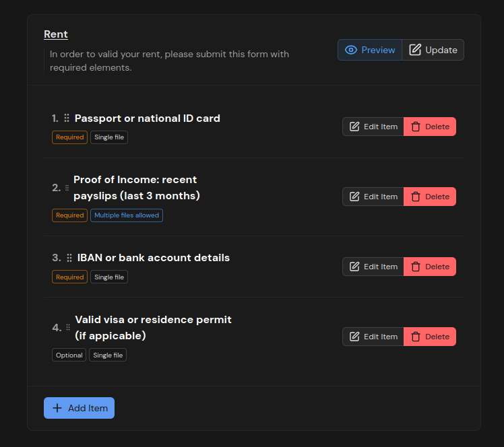Click the eye icon in Preview button
The height and width of the screenshot is (447, 504).
coord(350,50)
